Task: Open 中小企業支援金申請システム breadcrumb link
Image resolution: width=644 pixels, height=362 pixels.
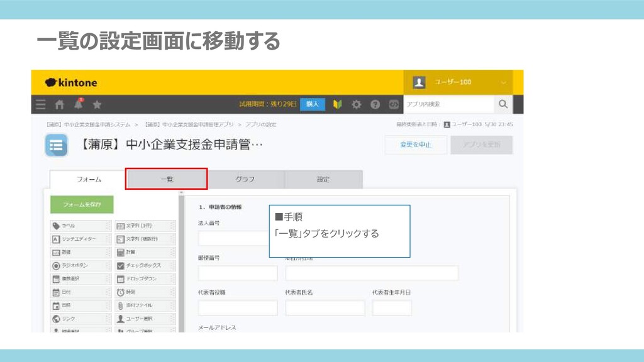Action: pyautogui.click(x=88, y=124)
